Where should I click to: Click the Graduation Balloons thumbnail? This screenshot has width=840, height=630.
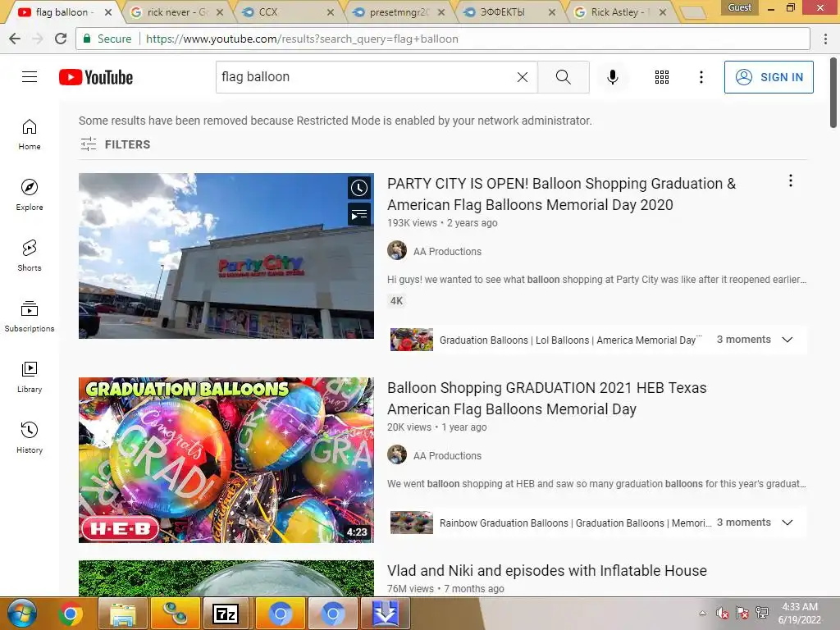(226, 460)
